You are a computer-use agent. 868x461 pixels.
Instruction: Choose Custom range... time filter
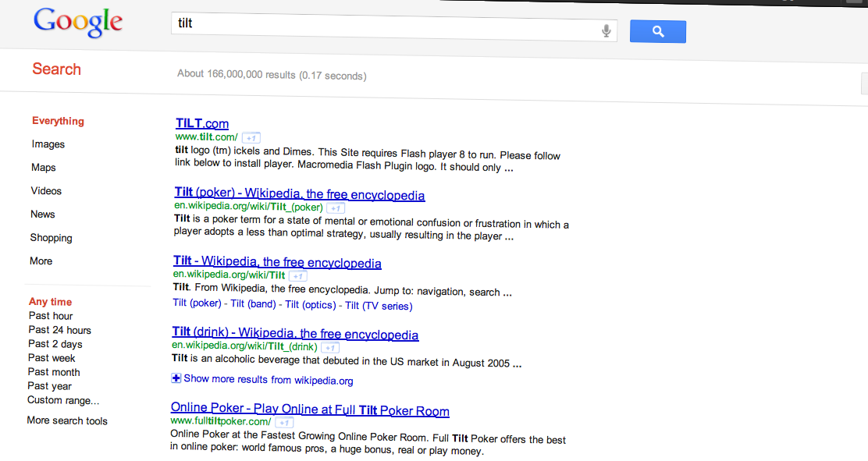63,400
